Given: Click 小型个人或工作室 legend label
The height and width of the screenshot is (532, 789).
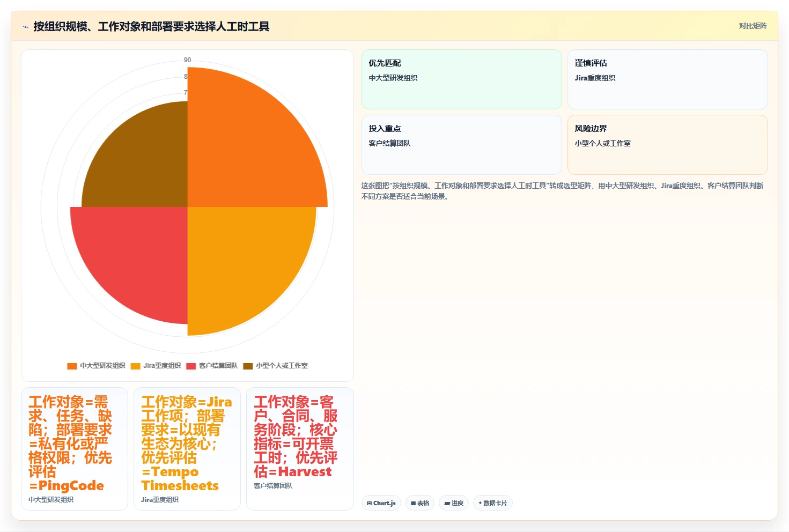Looking at the screenshot, I should tap(282, 366).
